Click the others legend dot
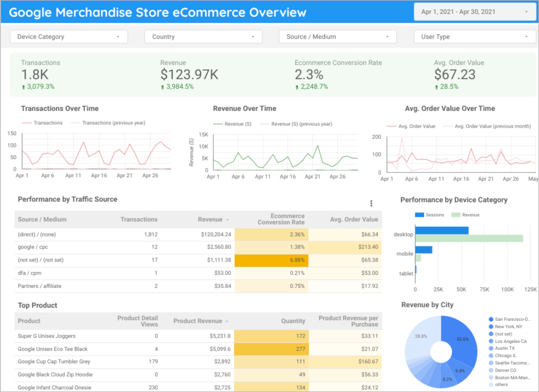 point(491,385)
